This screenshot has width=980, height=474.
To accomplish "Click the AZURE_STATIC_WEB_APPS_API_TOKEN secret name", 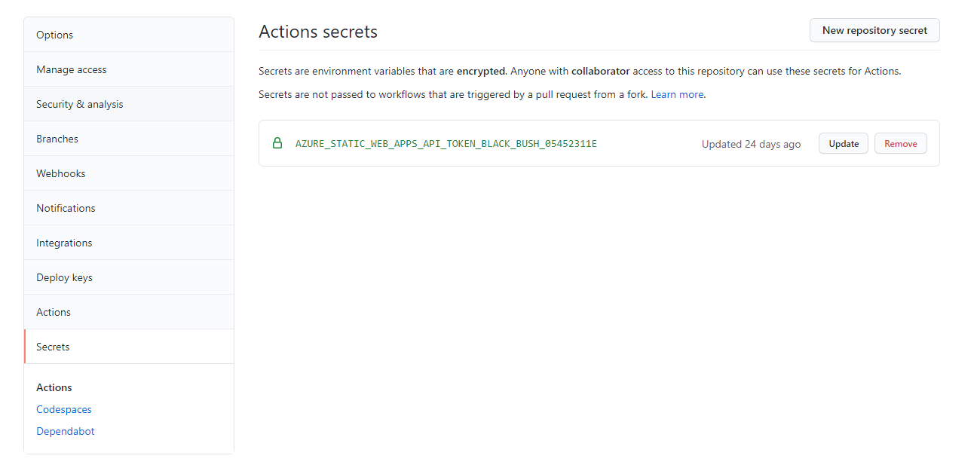I will [446, 143].
